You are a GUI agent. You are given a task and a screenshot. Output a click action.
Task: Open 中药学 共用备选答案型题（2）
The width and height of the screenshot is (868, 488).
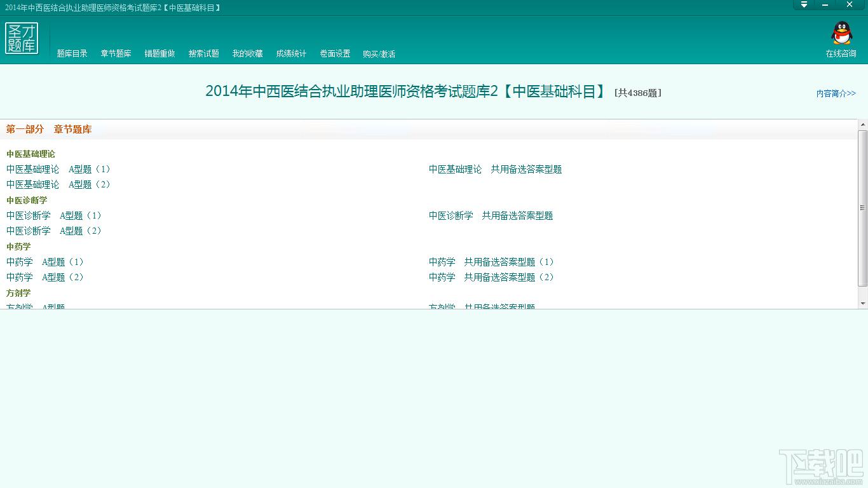[x=492, y=277]
